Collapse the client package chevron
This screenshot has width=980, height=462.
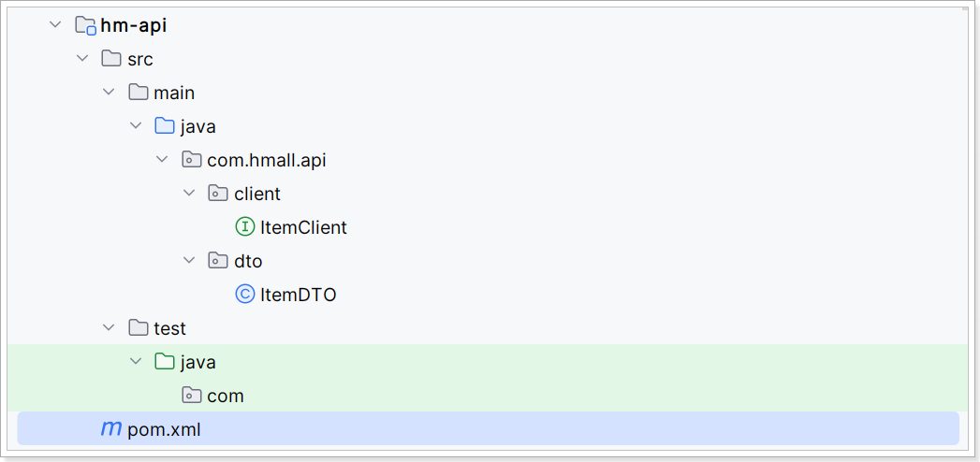point(189,194)
